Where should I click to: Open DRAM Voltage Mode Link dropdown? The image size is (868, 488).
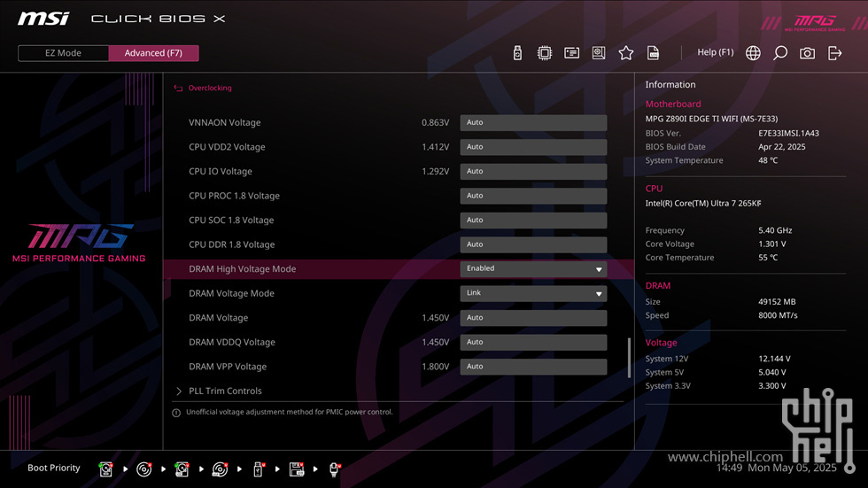click(x=533, y=293)
